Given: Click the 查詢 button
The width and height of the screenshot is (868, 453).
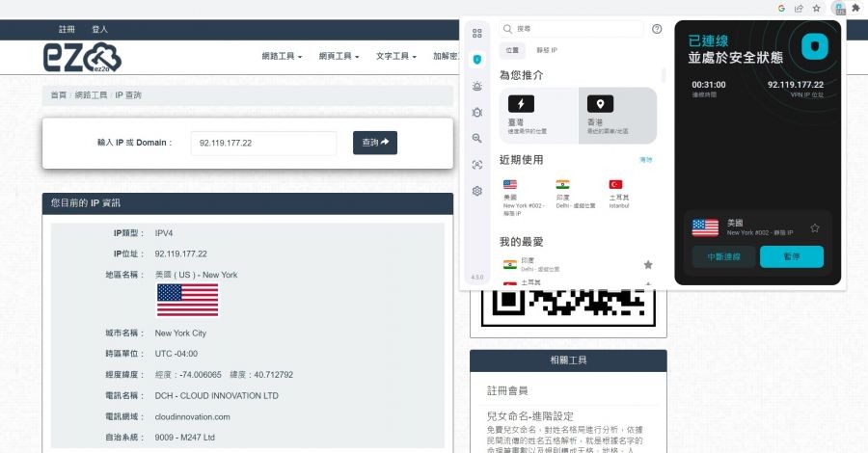Looking at the screenshot, I should coord(375,143).
